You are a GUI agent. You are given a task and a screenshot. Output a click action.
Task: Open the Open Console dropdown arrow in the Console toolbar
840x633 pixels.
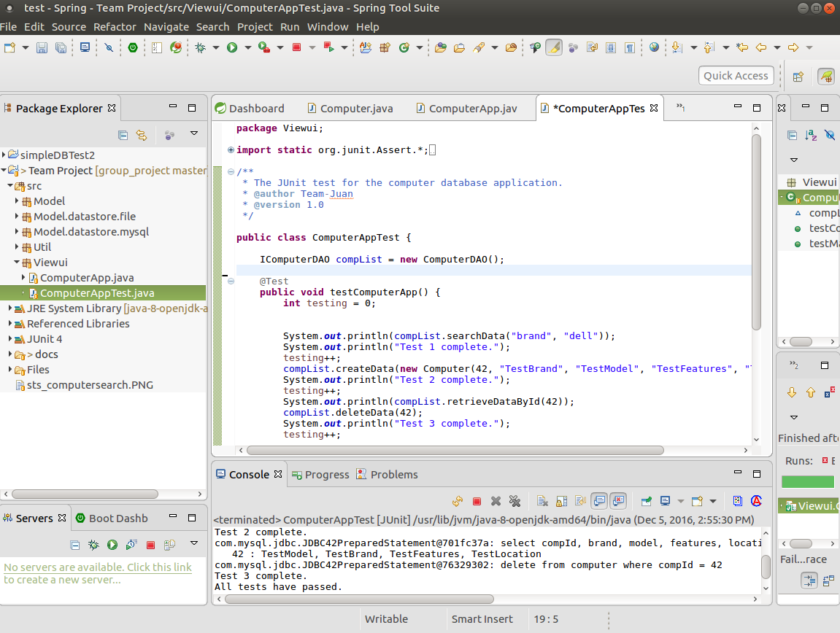tap(713, 501)
